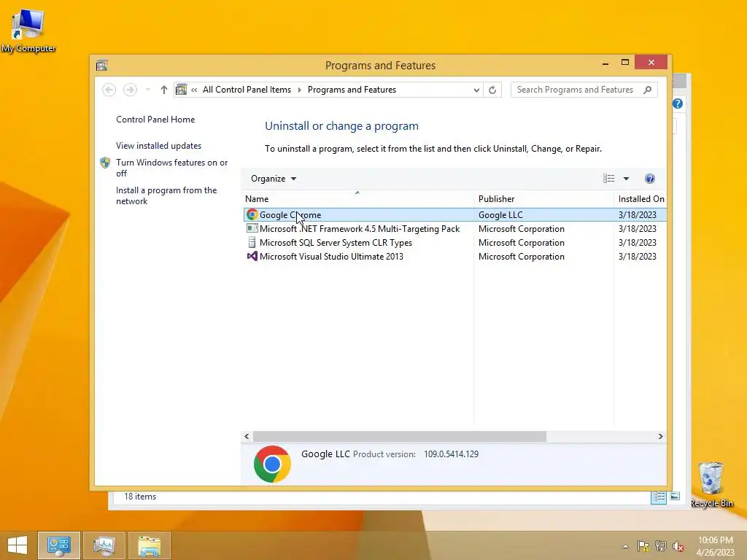Refresh the Programs and Features list

pos(492,90)
